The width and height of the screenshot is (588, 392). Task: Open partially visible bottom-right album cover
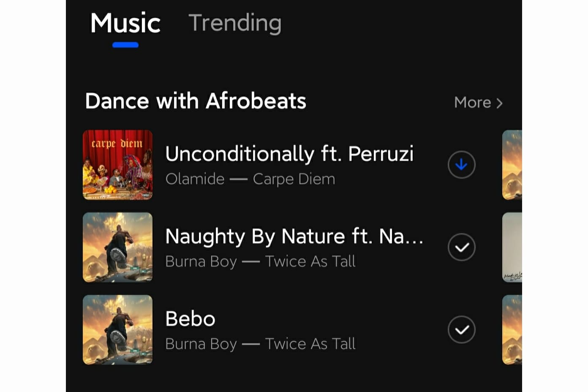[x=512, y=329]
